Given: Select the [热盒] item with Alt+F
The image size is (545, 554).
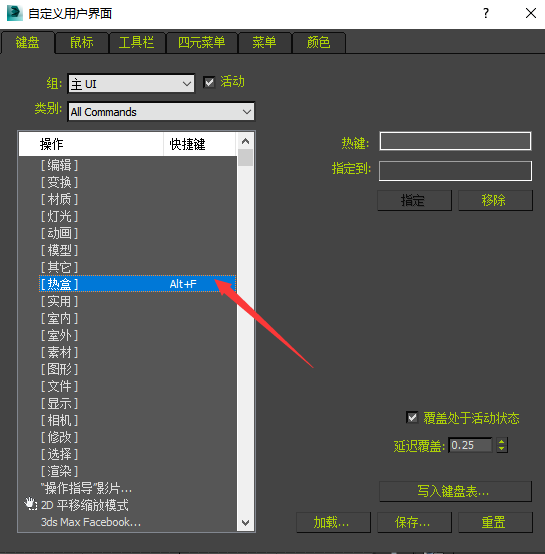Looking at the screenshot, I should point(137,284).
